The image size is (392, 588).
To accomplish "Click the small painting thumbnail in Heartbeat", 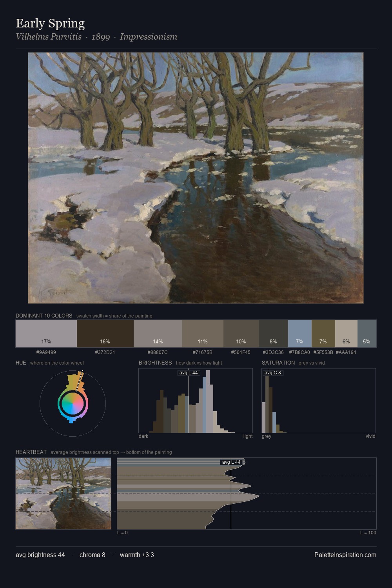I will [x=64, y=494].
